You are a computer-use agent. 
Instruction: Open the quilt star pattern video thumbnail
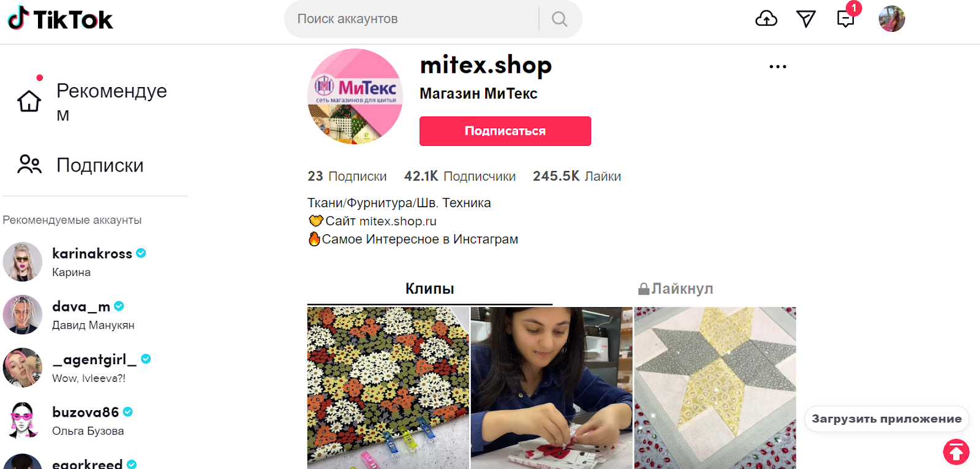[715, 388]
